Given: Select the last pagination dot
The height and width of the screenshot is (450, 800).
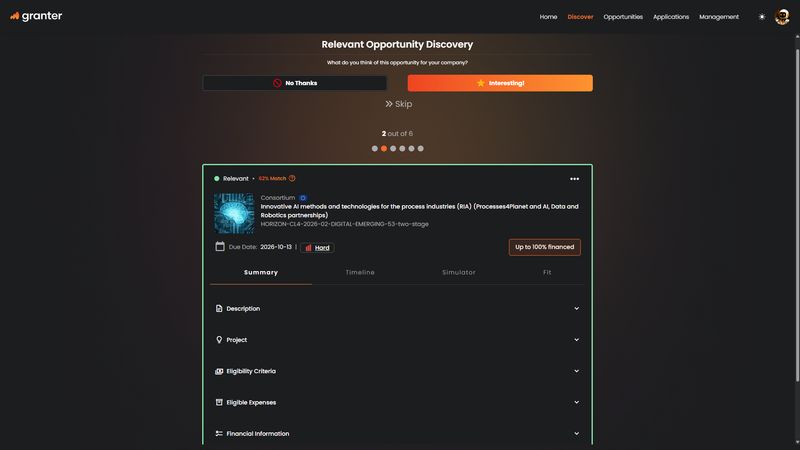Looking at the screenshot, I should (420, 148).
